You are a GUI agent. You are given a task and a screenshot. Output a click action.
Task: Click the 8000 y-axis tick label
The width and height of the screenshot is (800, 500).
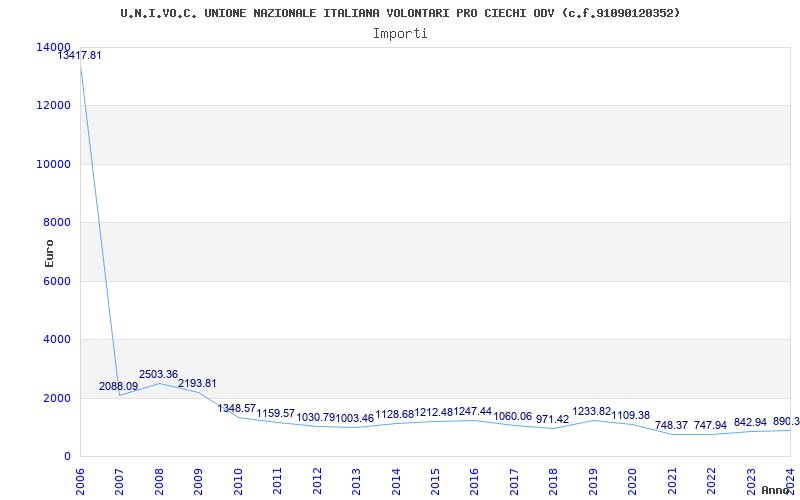(57, 222)
